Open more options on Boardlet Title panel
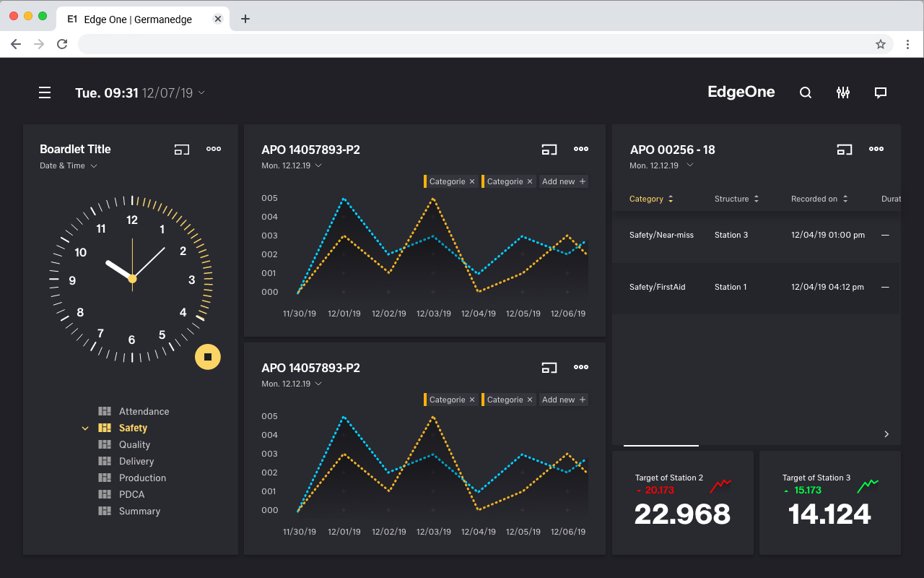This screenshot has width=924, height=578. pyautogui.click(x=214, y=149)
